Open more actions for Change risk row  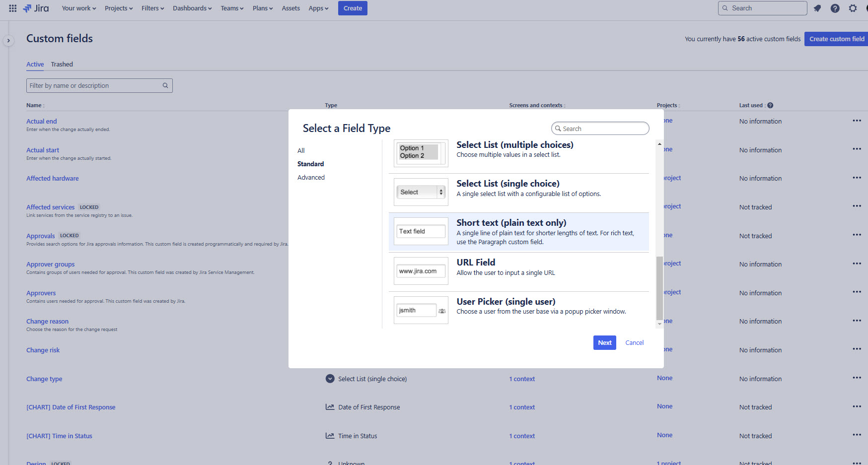coord(857,349)
